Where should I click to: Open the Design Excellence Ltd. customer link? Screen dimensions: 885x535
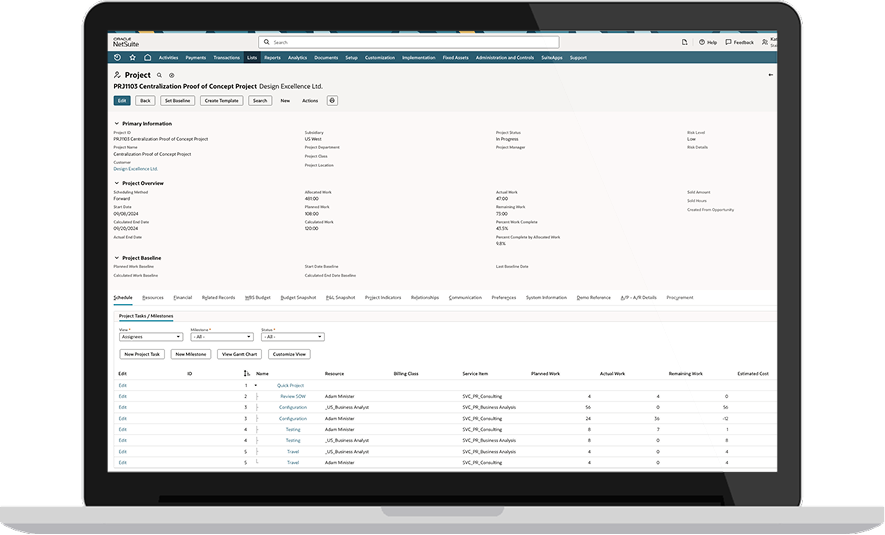tap(135, 169)
